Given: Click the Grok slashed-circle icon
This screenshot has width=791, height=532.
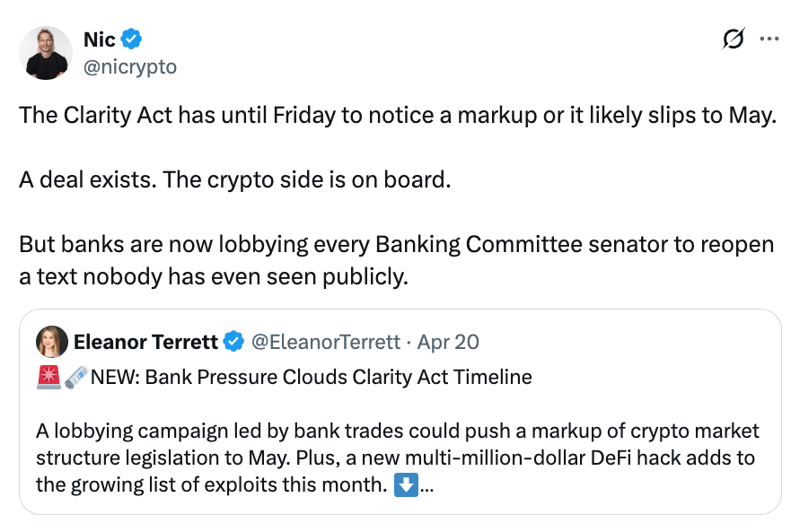Looking at the screenshot, I should [x=733, y=39].
